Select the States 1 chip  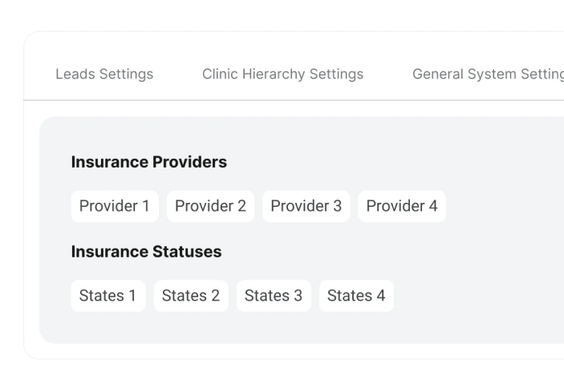tap(108, 296)
